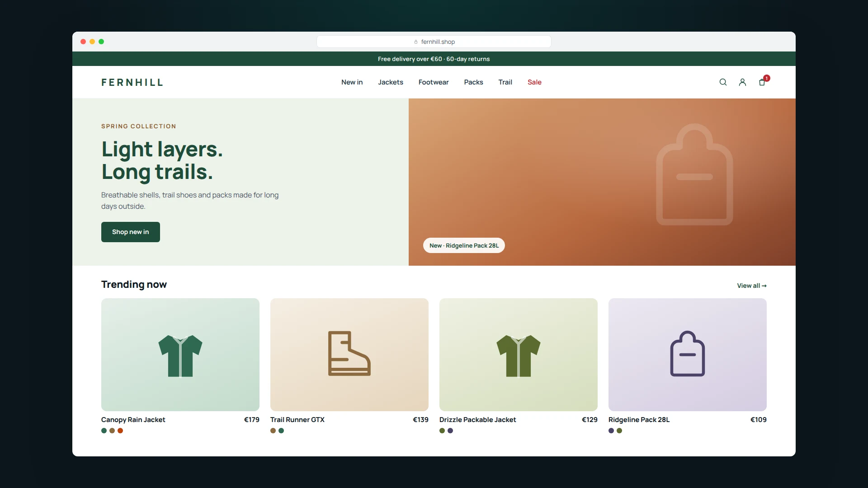Click the €109 price
Viewport: 868px width, 488px height.
(759, 420)
